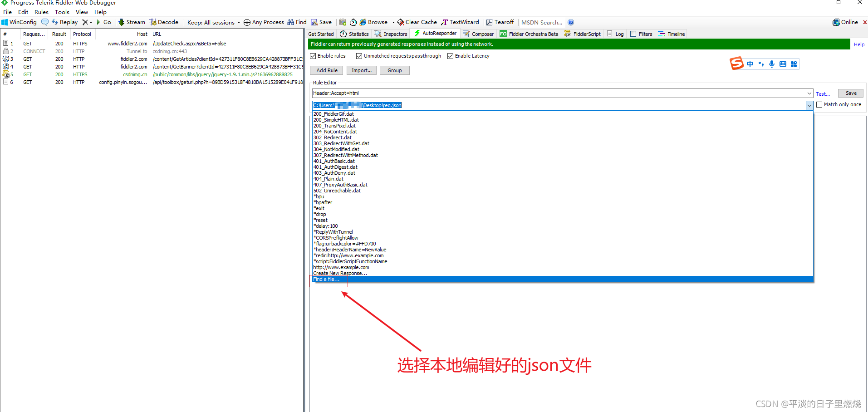The height and width of the screenshot is (412, 868).
Task: Open the Get Started tab
Action: (x=321, y=34)
